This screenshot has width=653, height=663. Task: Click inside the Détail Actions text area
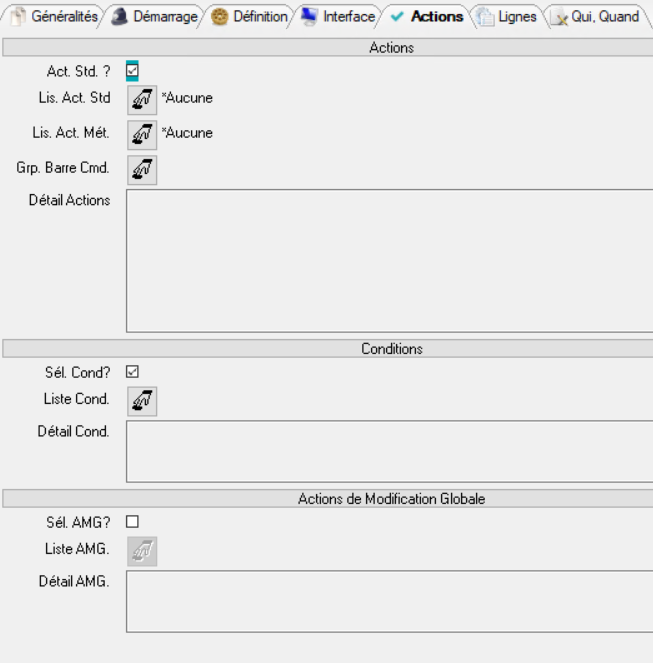388,260
